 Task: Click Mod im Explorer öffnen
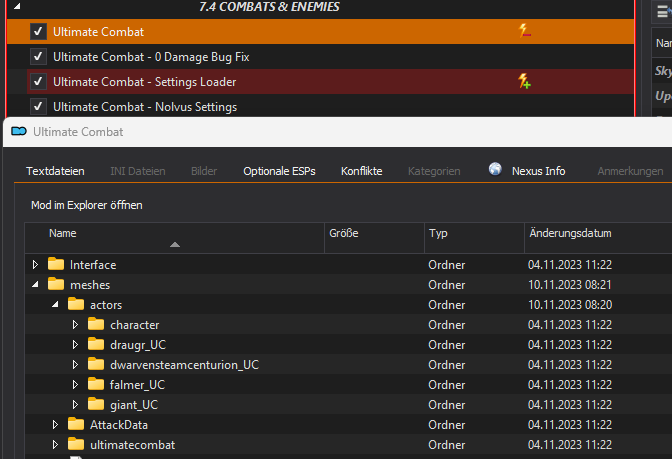[87, 205]
